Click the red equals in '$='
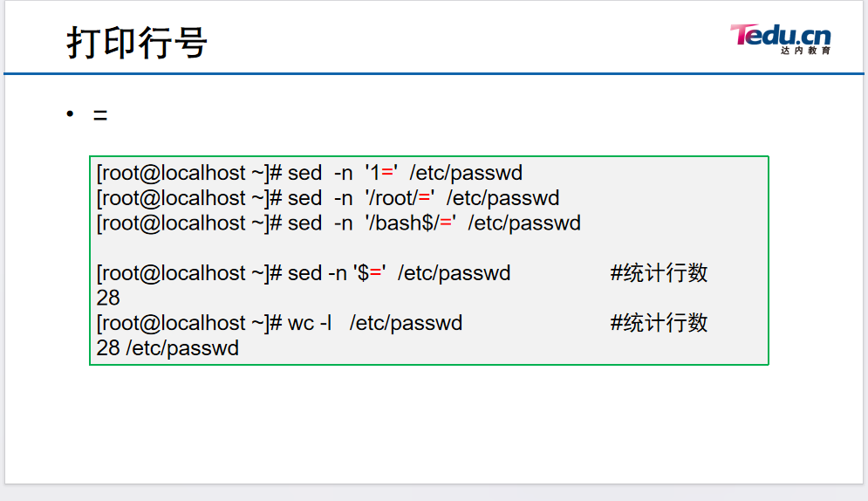868x501 pixels. (375, 273)
